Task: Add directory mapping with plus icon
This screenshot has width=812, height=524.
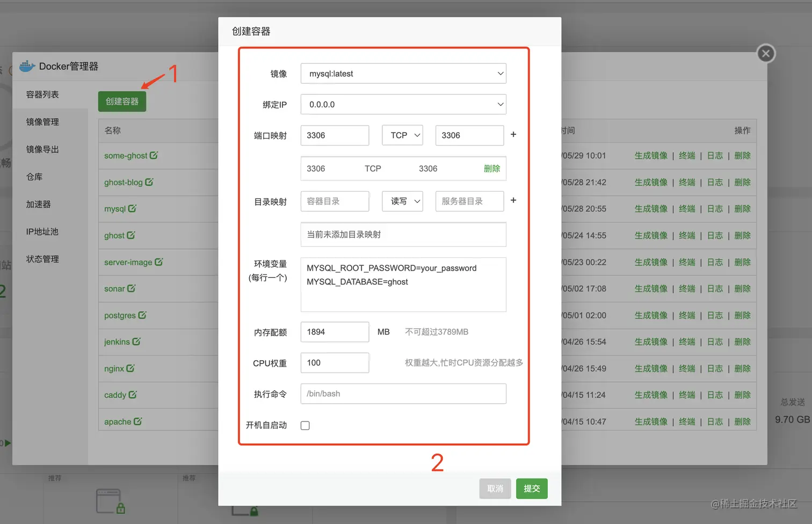Action: (x=513, y=200)
